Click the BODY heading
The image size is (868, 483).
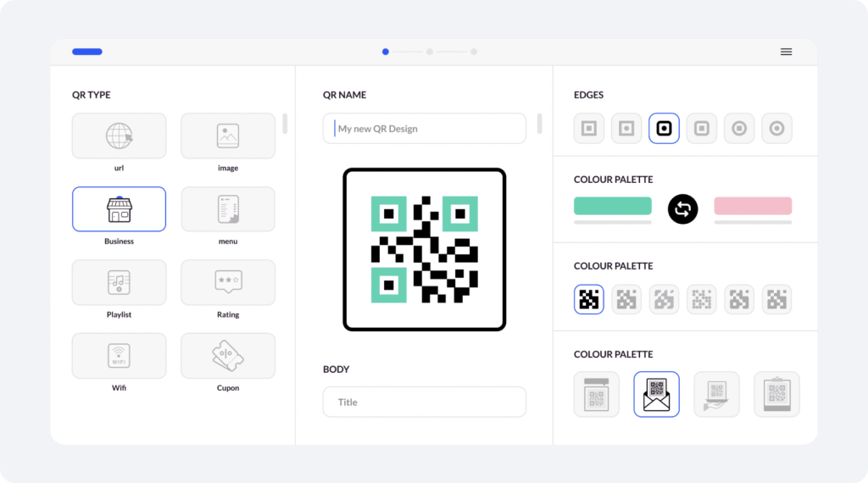pyautogui.click(x=336, y=369)
